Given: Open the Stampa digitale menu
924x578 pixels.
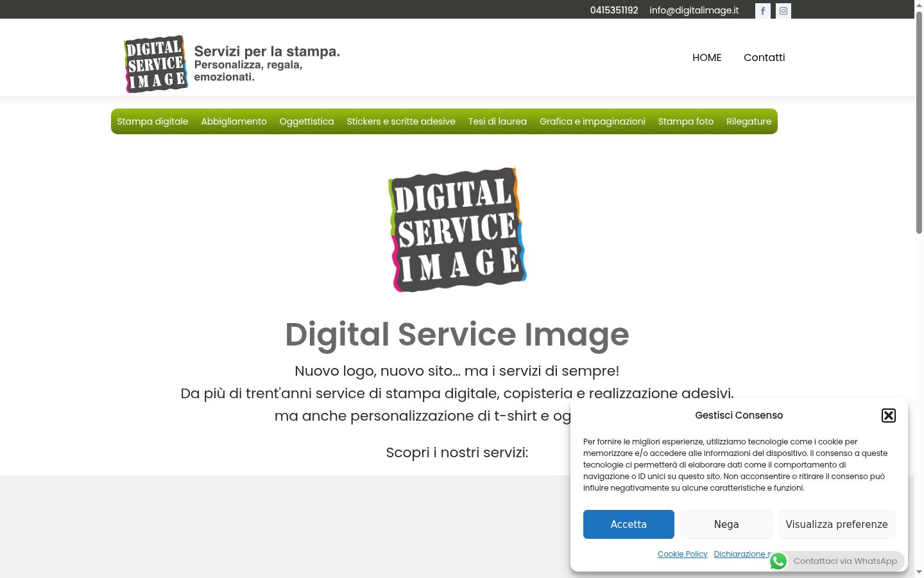Looking at the screenshot, I should [153, 121].
